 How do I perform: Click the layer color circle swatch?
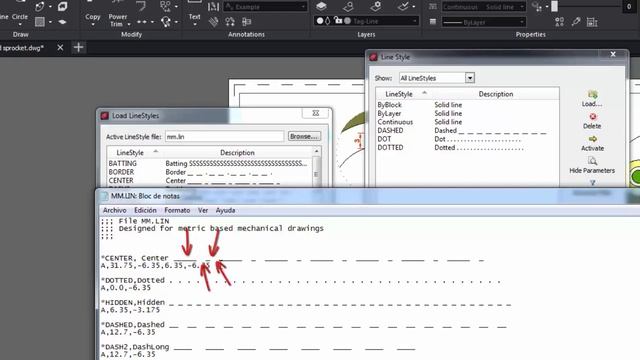point(347,21)
